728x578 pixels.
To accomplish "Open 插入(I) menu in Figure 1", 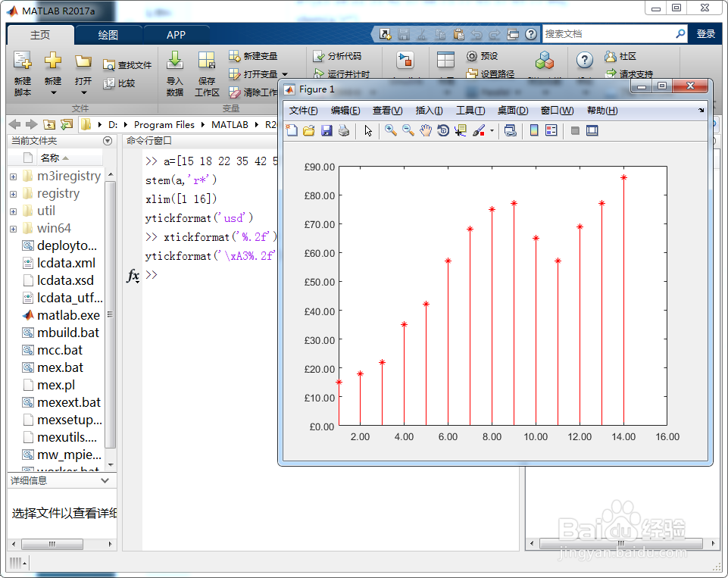I will point(429,111).
